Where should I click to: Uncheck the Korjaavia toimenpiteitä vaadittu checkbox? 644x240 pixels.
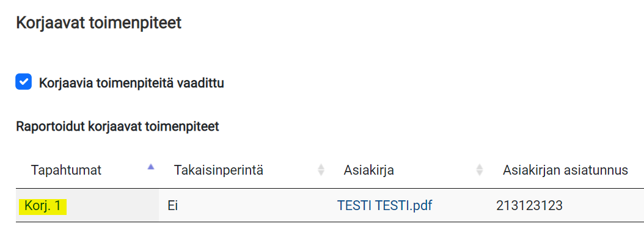[x=23, y=82]
